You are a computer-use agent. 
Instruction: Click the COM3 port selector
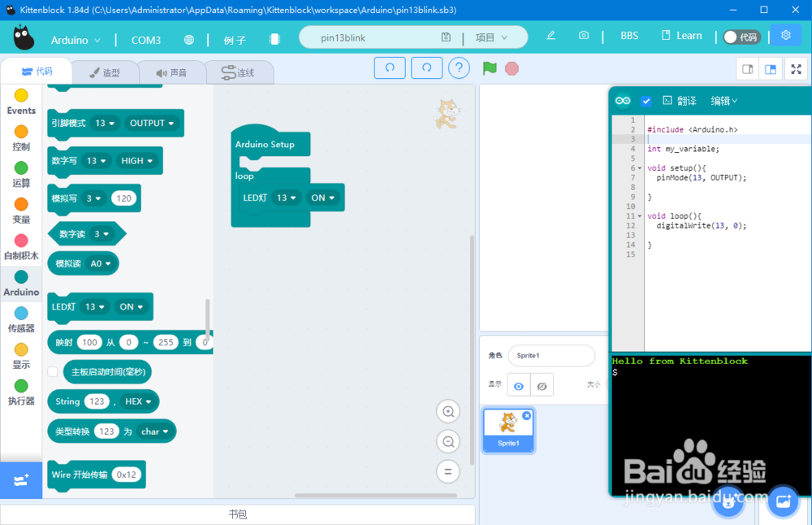coord(146,40)
